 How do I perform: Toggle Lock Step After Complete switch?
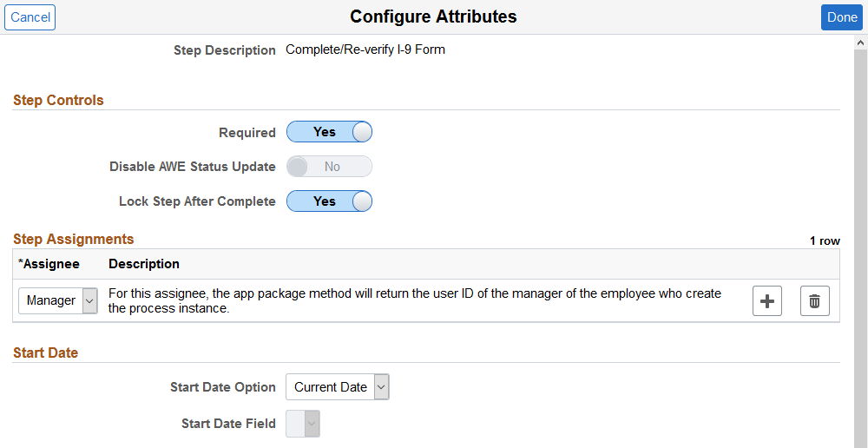(x=329, y=201)
